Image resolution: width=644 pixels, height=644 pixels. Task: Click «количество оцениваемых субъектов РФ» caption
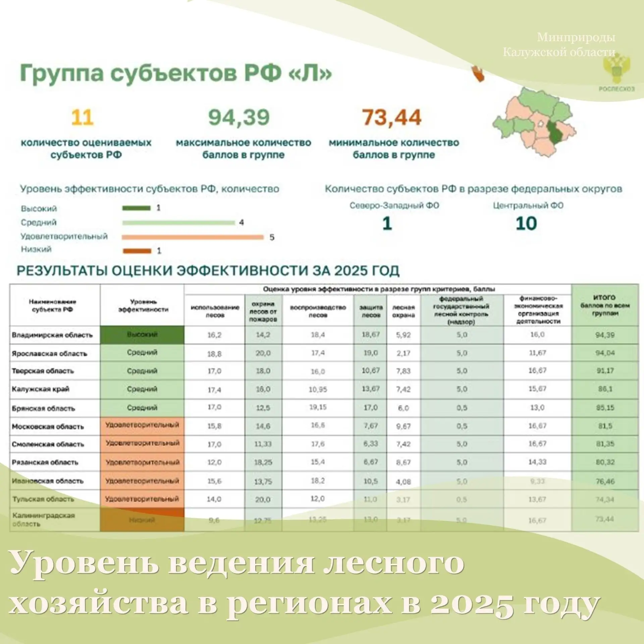click(86, 149)
